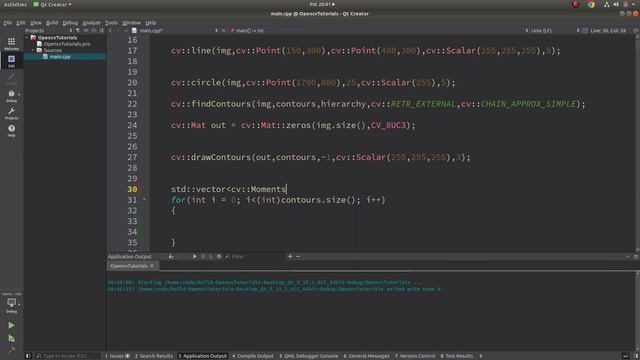Click the Application Output filter field
This screenshot has width=640, height=360.
pos(255,256)
